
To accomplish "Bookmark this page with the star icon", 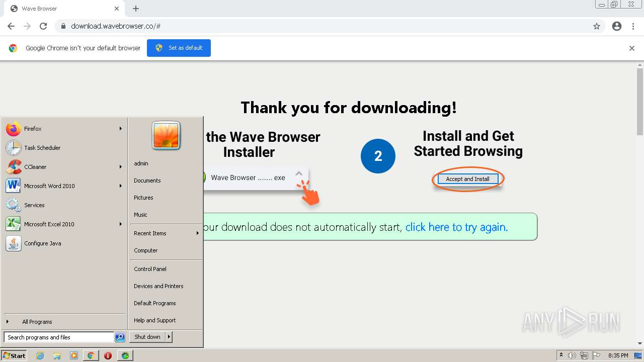I will pyautogui.click(x=597, y=26).
